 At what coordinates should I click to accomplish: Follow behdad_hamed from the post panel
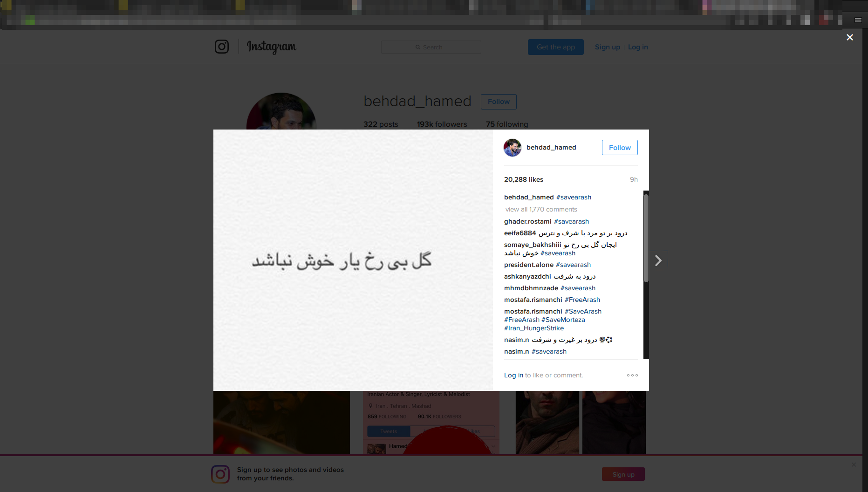[x=620, y=148]
